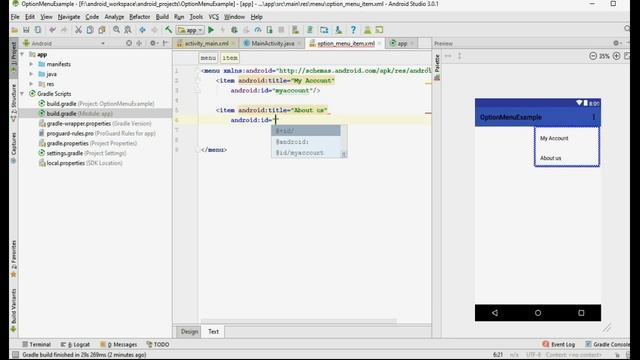Viewport: 640px width, 360px height.
Task: Select @id/myaccount autocomplete suggestion
Action: coord(306,153)
